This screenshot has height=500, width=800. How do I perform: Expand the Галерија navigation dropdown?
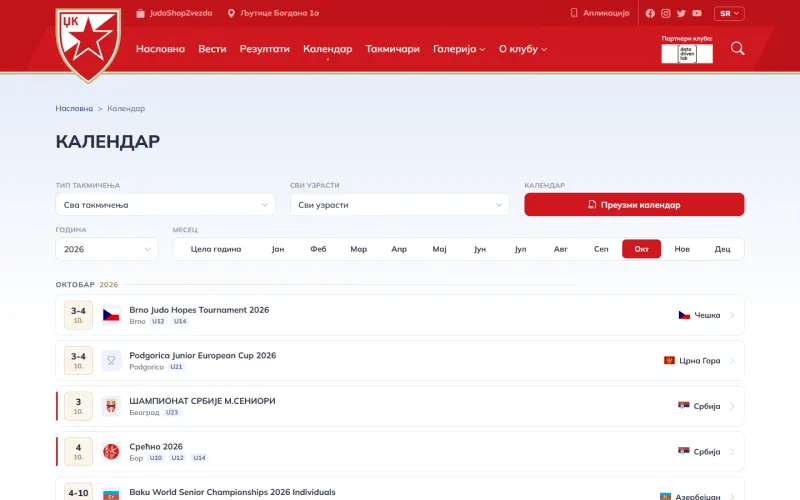[x=459, y=49]
